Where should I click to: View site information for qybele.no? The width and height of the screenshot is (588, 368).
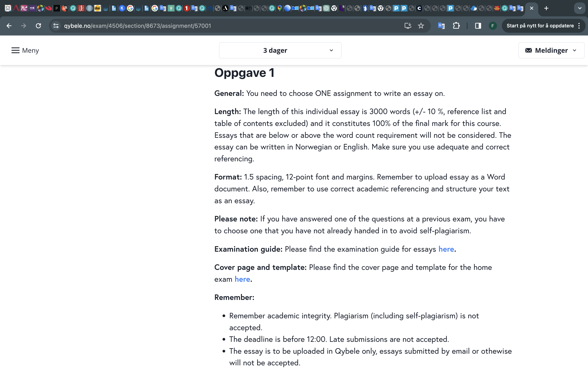tap(56, 26)
